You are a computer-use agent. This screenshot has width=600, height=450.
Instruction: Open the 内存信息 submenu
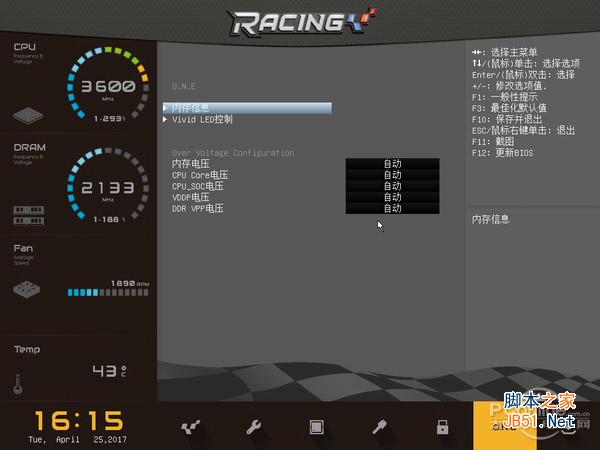click(247, 108)
